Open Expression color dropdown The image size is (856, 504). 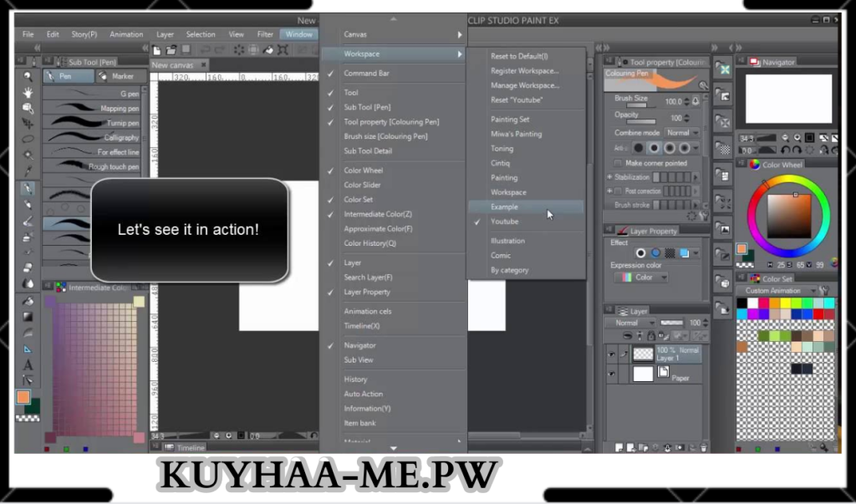pos(641,277)
